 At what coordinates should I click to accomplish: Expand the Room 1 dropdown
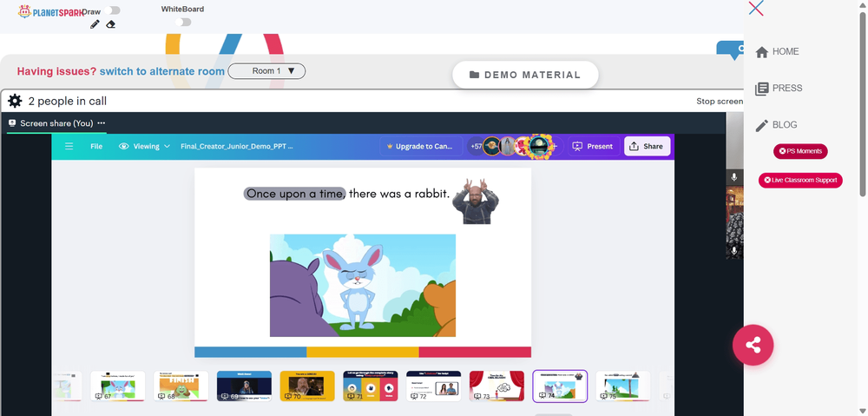266,71
